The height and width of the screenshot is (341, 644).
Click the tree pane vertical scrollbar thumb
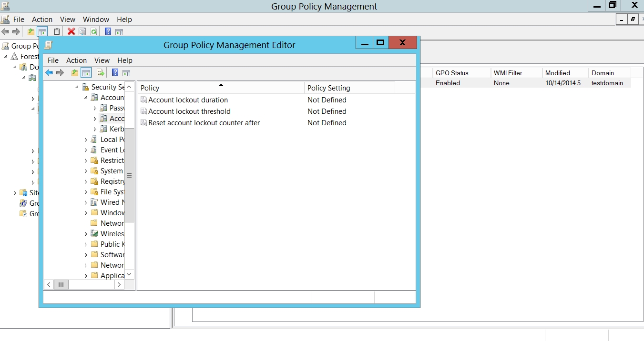pos(129,175)
